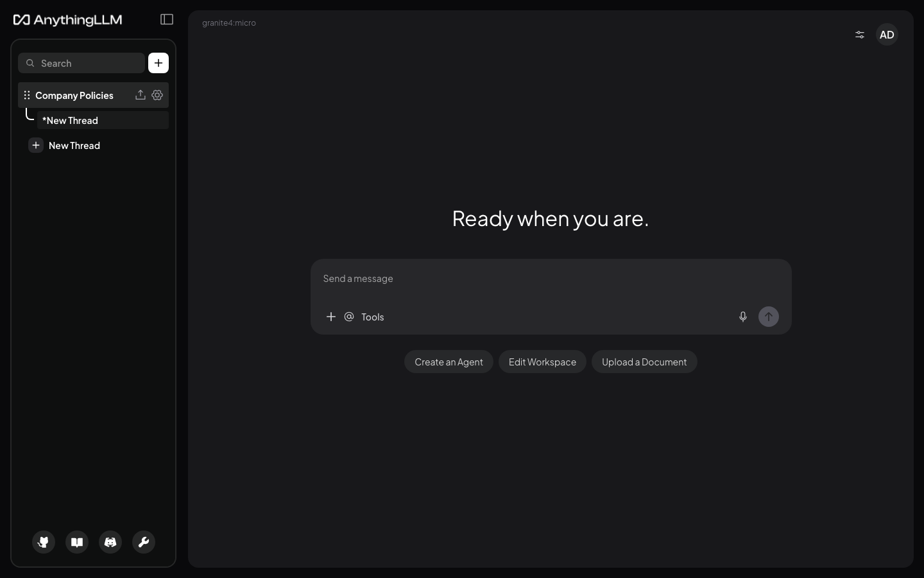Viewport: 924px width, 578px height.
Task: Attach a file with the plus icon
Action: click(x=331, y=317)
